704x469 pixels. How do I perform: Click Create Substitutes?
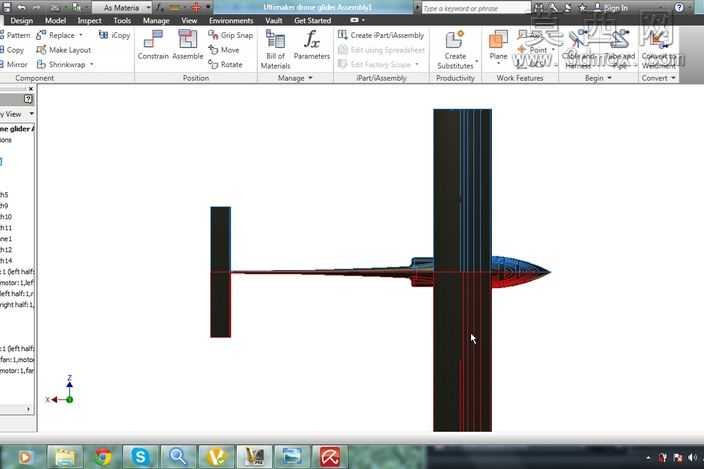455,49
